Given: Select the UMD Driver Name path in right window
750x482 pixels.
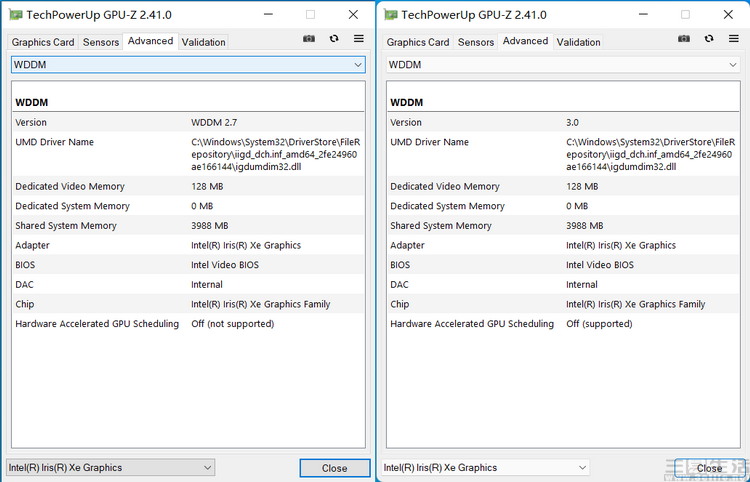Looking at the screenshot, I should 651,154.
